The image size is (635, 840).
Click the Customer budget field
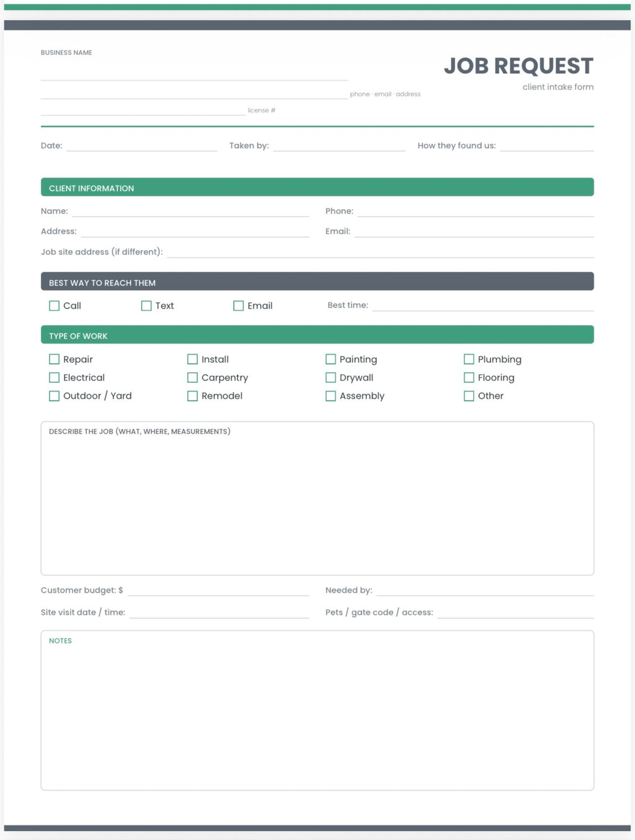pyautogui.click(x=218, y=590)
